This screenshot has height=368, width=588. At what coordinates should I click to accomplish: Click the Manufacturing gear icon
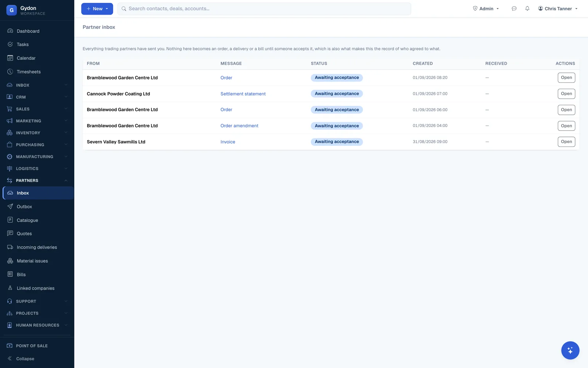pos(10,156)
